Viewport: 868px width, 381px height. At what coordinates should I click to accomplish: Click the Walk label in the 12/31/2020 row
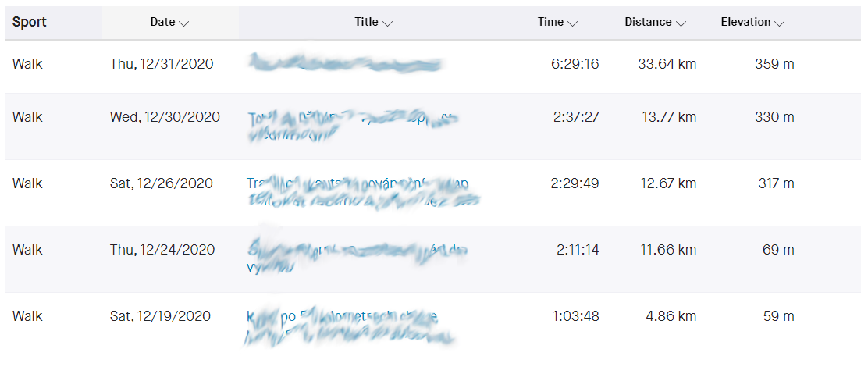[27, 64]
